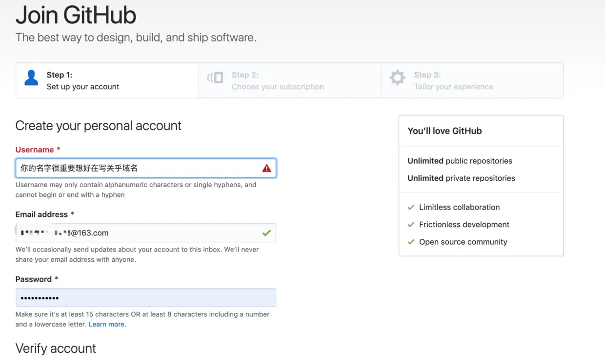Focus the Email address input field
Viewport: 605px width, 364px height.
point(146,233)
